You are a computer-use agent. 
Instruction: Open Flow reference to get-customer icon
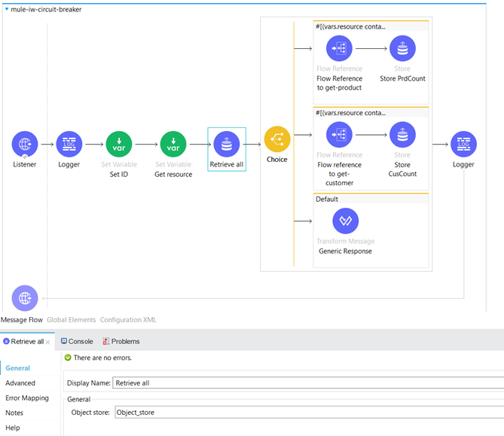point(339,135)
